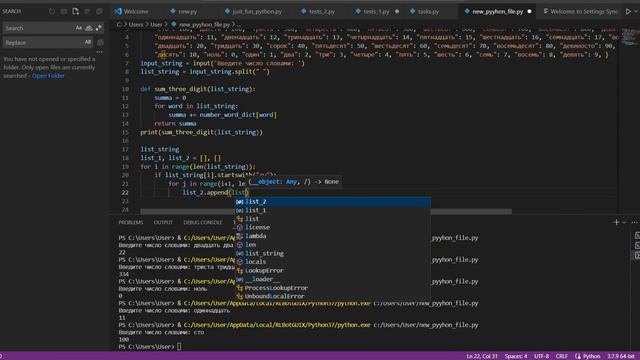Select interpreter 3.7.9 64-bit
The width and height of the screenshot is (640, 360).
click(620, 356)
